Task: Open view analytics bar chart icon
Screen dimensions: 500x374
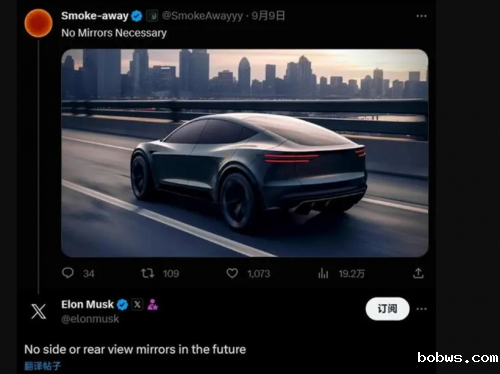Action: [323, 274]
